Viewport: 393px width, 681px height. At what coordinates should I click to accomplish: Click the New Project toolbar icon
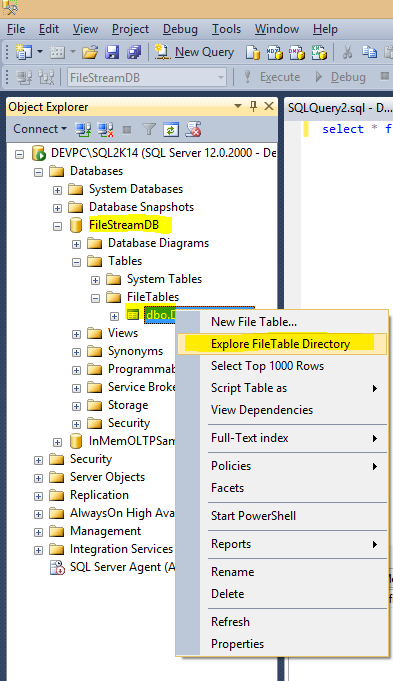(24, 52)
